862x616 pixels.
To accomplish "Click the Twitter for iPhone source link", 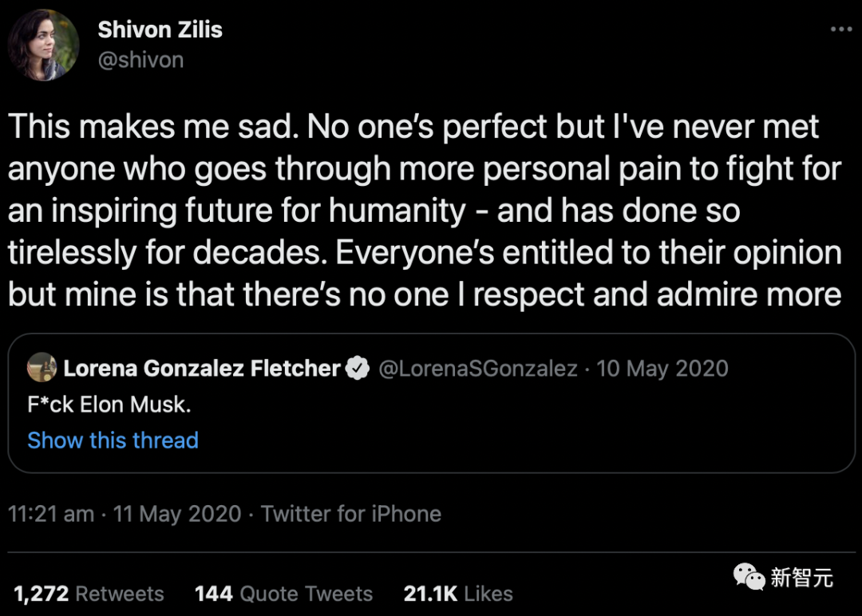I will click(351, 513).
